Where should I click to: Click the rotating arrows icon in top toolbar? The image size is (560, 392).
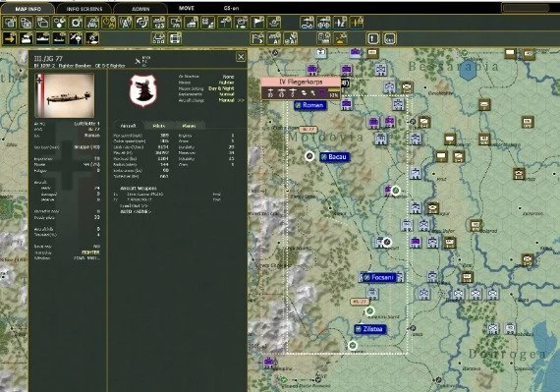coord(141,23)
